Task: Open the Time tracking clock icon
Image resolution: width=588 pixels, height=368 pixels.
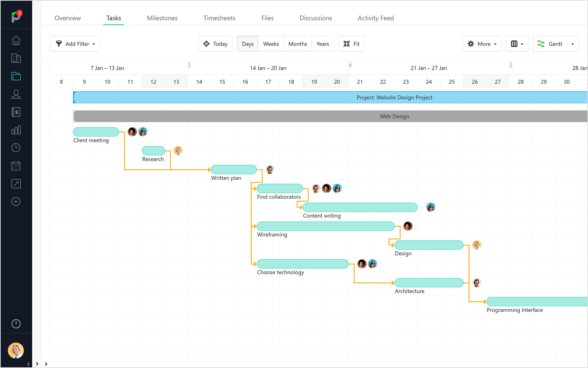Action: coord(16,148)
